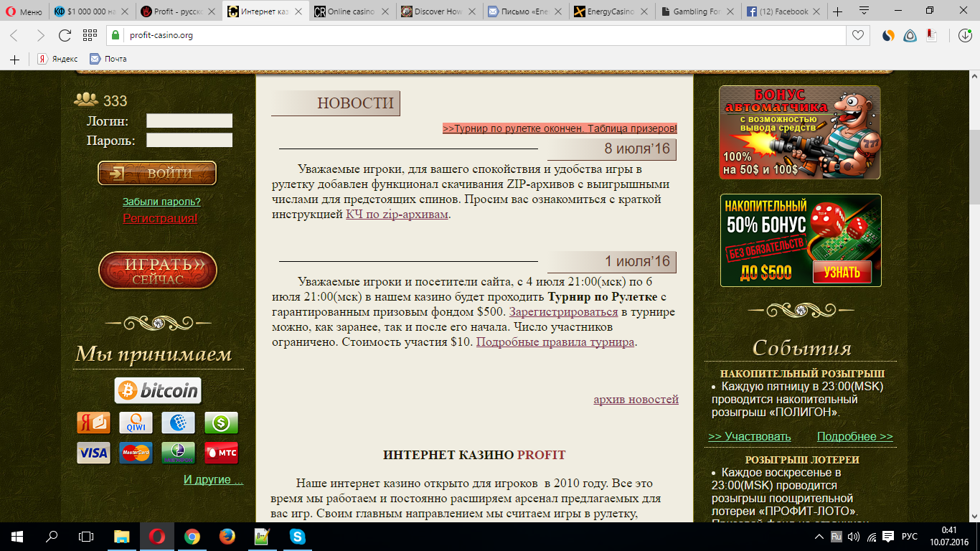Open the Opera downloads arrow icon
Screen dimensions: 980x551
(965, 35)
